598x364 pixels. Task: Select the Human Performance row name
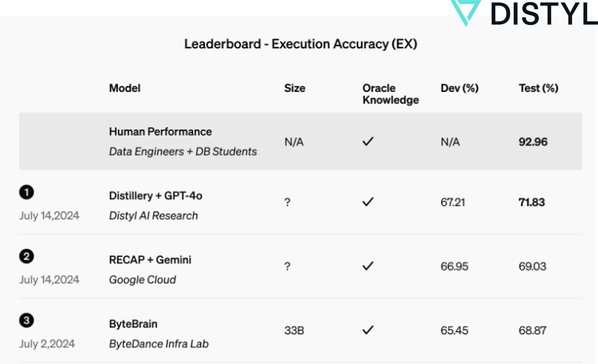point(160,132)
